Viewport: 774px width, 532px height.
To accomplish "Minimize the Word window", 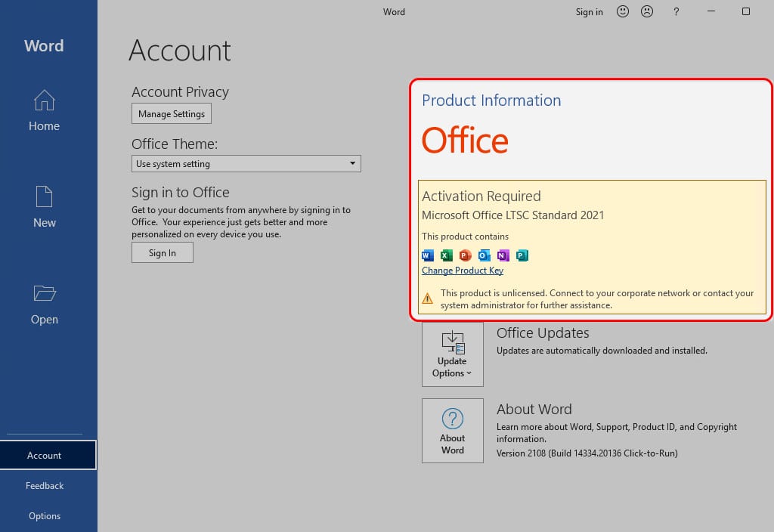I will (711, 11).
